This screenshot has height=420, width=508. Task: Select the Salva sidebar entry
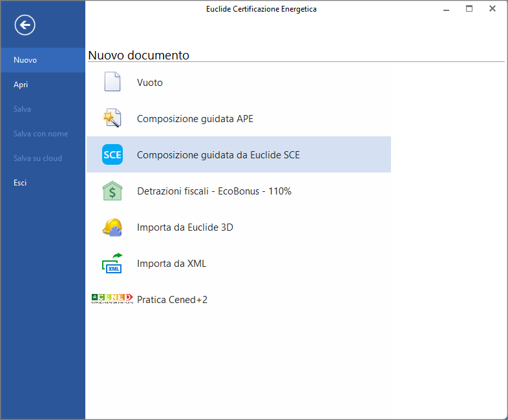point(22,109)
